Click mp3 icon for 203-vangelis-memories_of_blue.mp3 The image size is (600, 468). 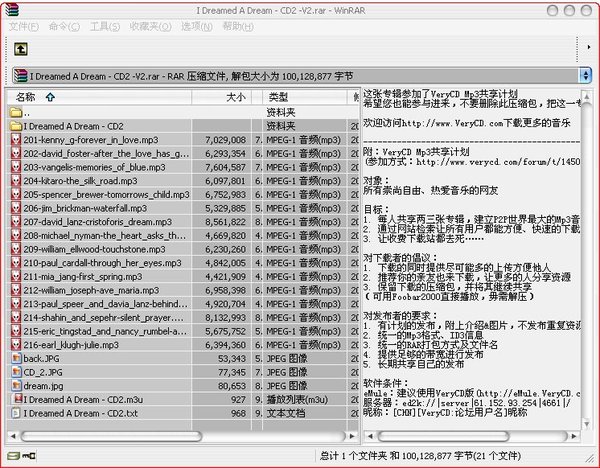(x=16, y=167)
